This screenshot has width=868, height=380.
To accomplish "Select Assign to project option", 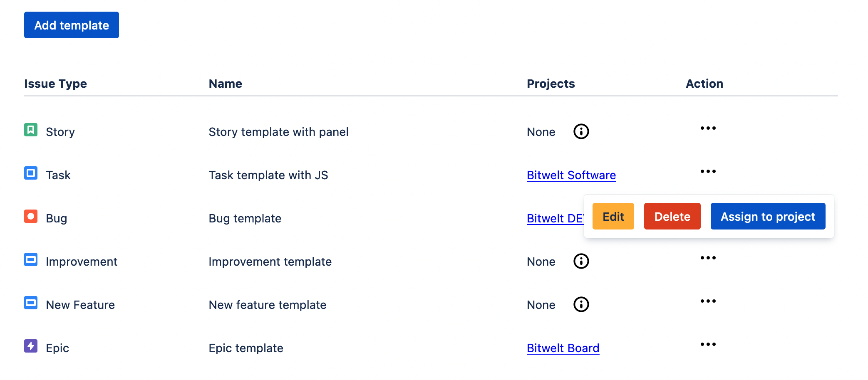I will point(768,217).
